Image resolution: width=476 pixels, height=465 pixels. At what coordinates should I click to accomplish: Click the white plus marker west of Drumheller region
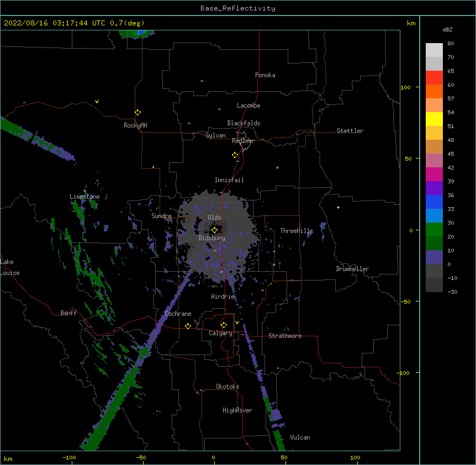pos(338,207)
